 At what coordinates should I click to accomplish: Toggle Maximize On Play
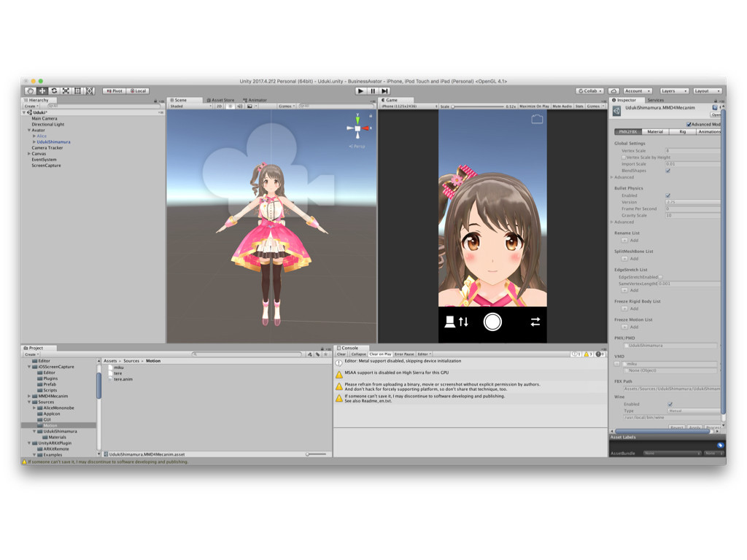coord(534,106)
